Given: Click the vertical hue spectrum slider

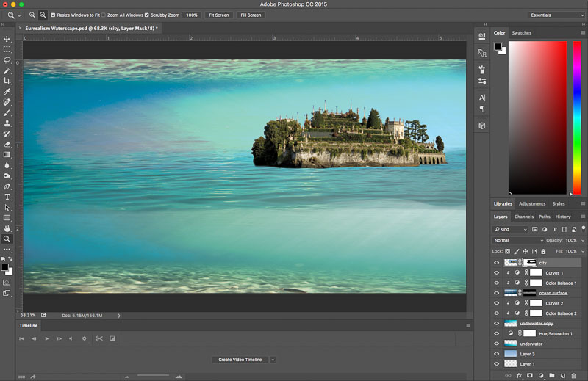Looking at the screenshot, I should tap(577, 117).
